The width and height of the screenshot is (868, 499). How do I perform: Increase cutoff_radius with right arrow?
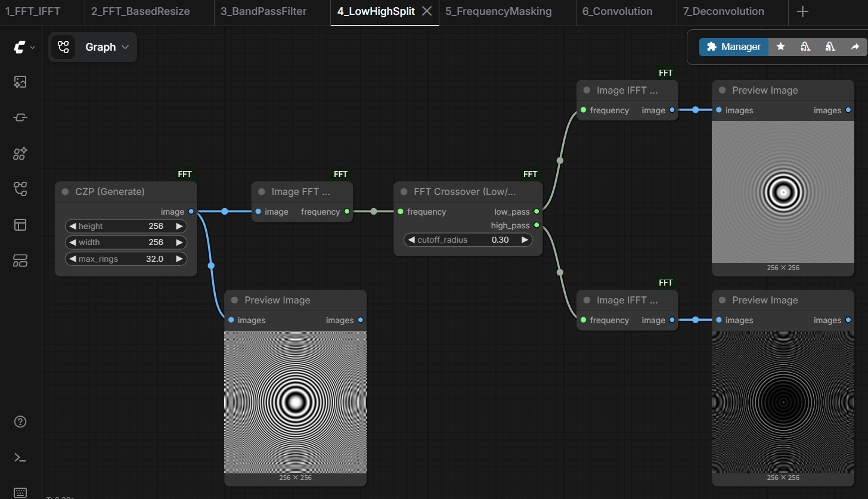(x=525, y=240)
